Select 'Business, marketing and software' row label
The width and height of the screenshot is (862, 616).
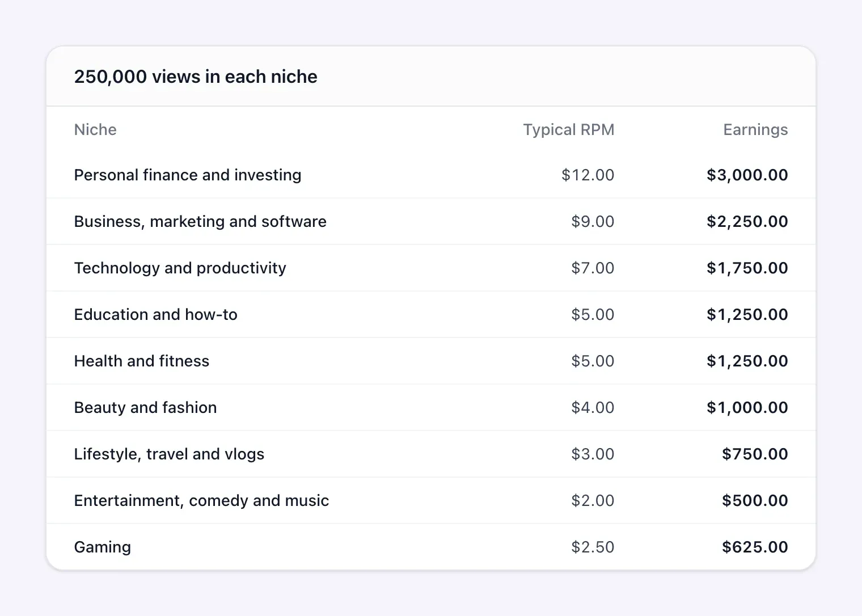pyautogui.click(x=200, y=221)
